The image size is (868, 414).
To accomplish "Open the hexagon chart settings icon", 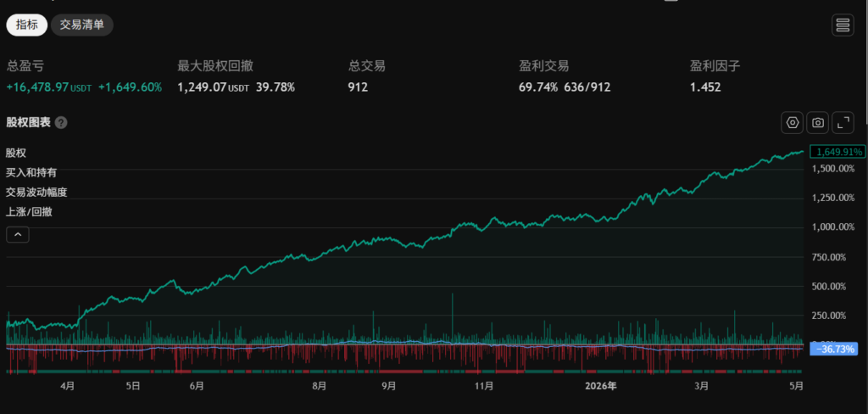I will coord(792,122).
